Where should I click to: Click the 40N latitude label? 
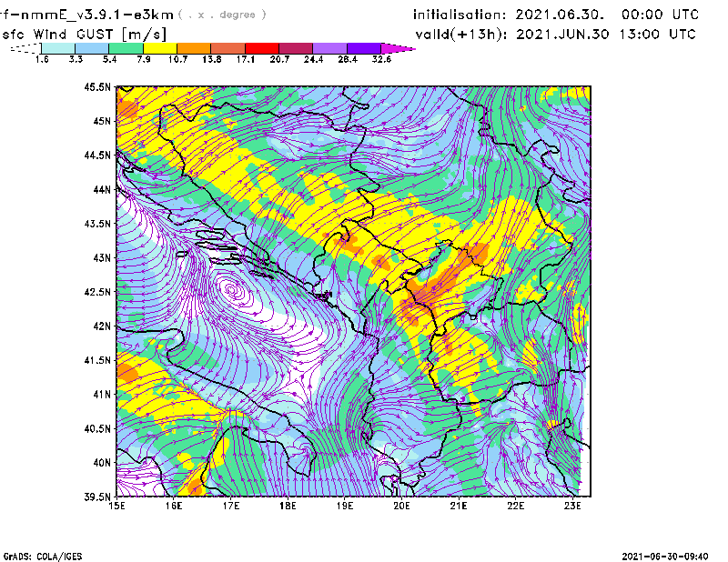click(102, 463)
